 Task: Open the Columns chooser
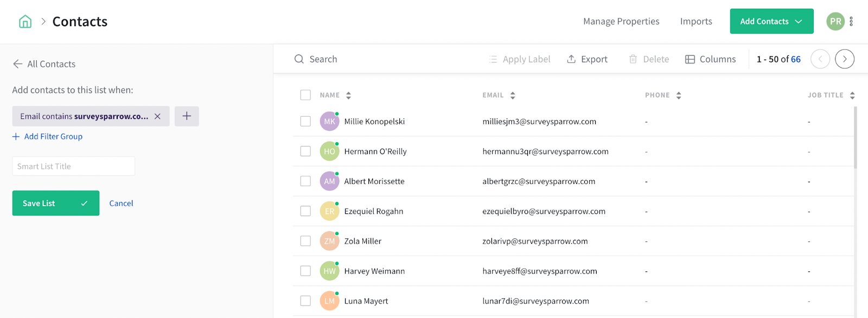click(710, 59)
